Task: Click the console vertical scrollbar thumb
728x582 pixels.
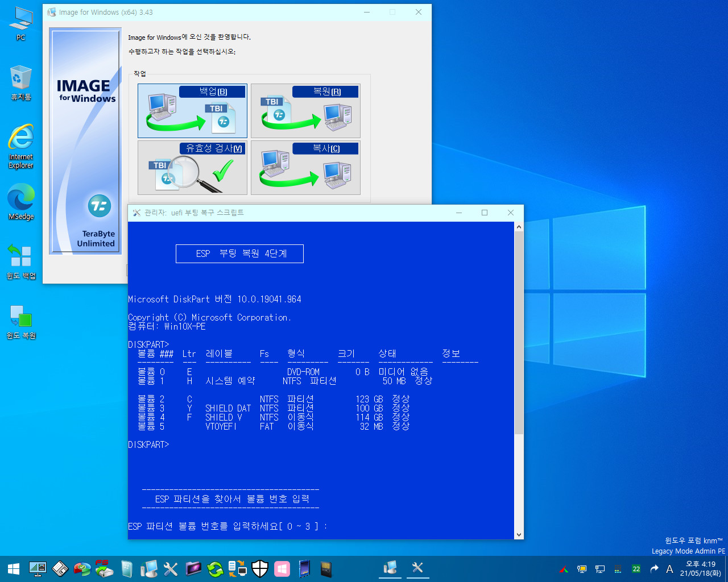Action: coord(519,334)
